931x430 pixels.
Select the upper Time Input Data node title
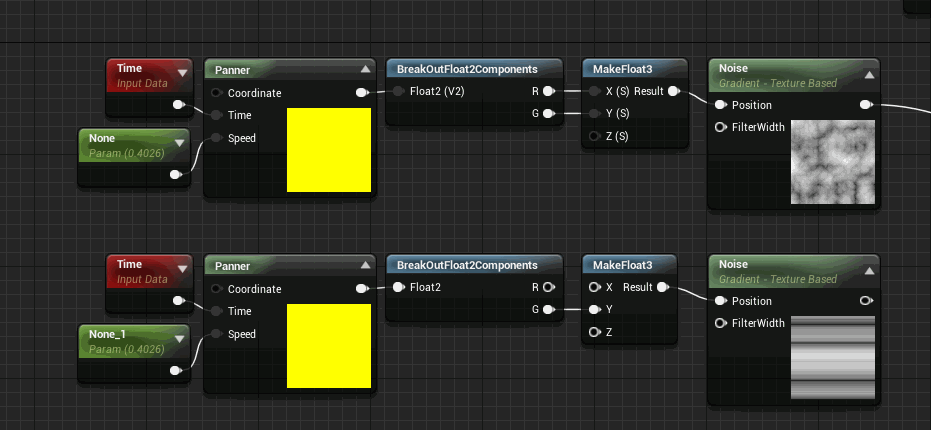pyautogui.click(x=129, y=68)
